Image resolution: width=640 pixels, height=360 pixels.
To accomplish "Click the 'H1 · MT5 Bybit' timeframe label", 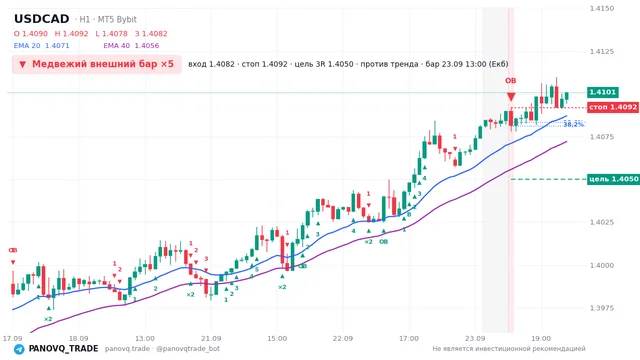I will point(108,20).
